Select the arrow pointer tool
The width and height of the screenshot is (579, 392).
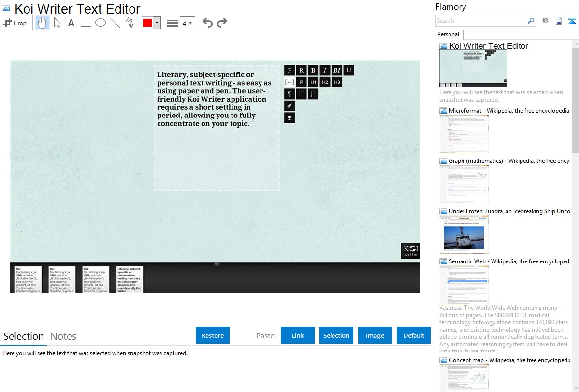57,23
